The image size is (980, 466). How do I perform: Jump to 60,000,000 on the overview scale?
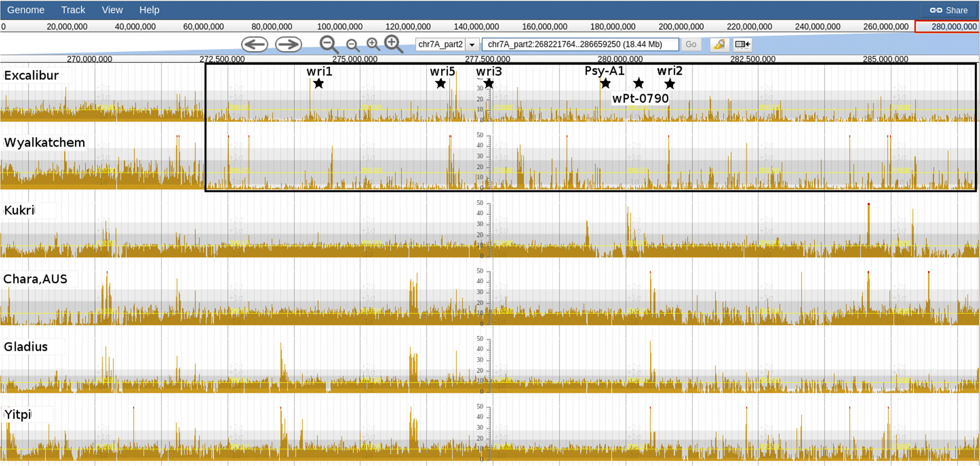[203, 27]
